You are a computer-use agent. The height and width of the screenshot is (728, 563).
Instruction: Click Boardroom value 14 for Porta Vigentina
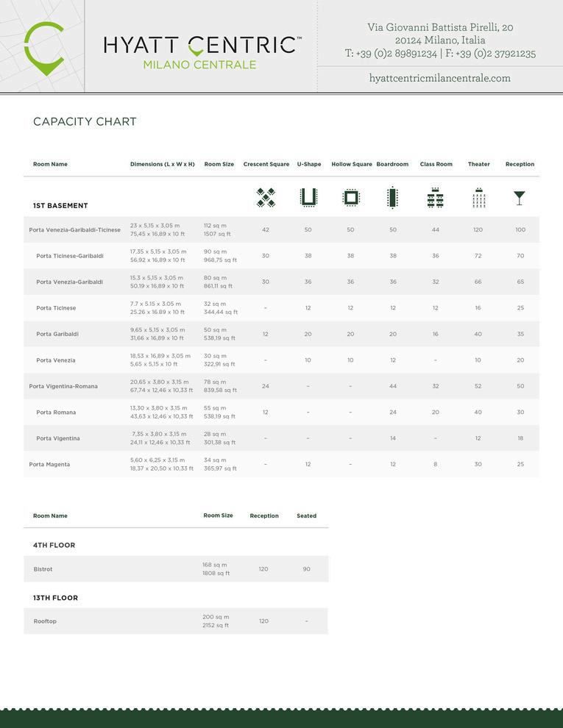click(x=393, y=438)
